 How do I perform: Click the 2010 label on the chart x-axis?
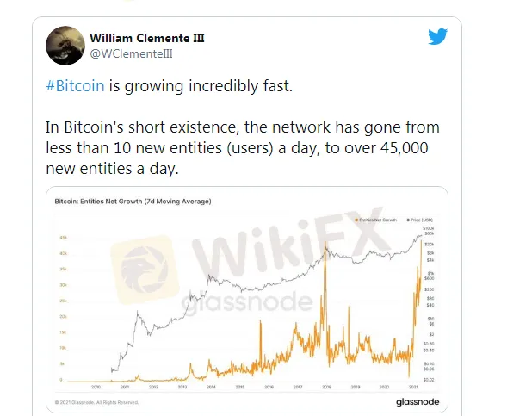[x=96, y=387]
